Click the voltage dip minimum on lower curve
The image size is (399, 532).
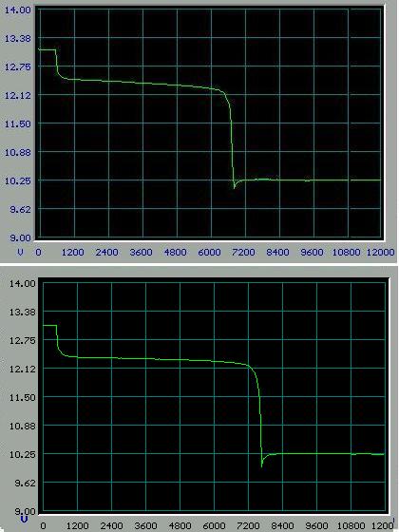pyautogui.click(x=261, y=465)
